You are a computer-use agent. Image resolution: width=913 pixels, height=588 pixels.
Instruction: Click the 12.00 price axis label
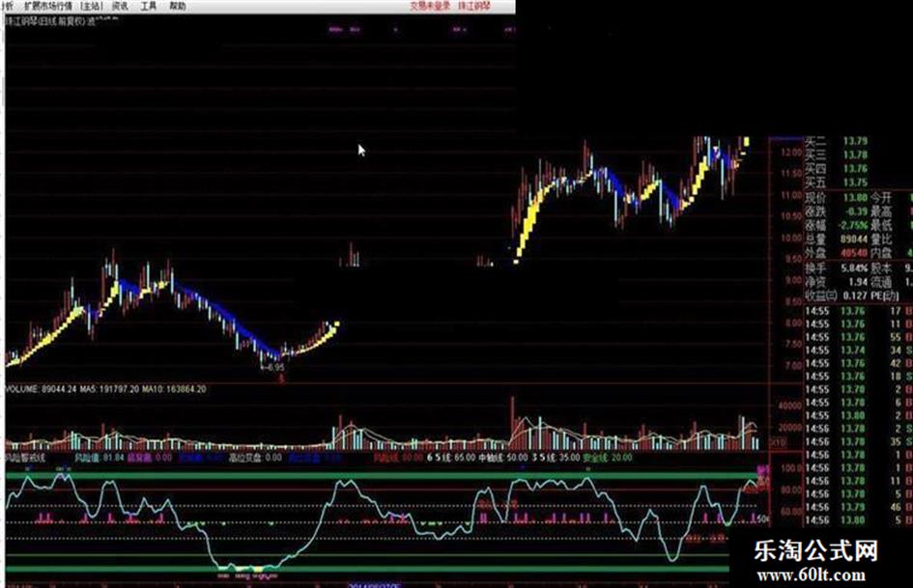tap(791, 153)
